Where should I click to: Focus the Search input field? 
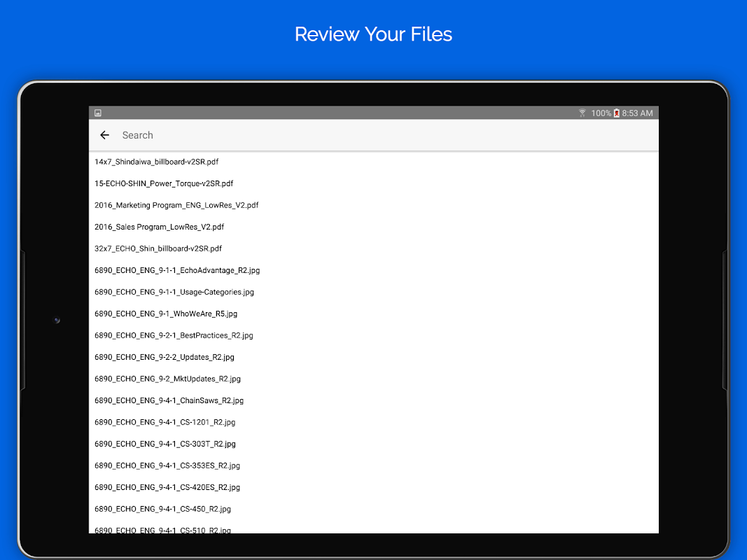tap(387, 135)
